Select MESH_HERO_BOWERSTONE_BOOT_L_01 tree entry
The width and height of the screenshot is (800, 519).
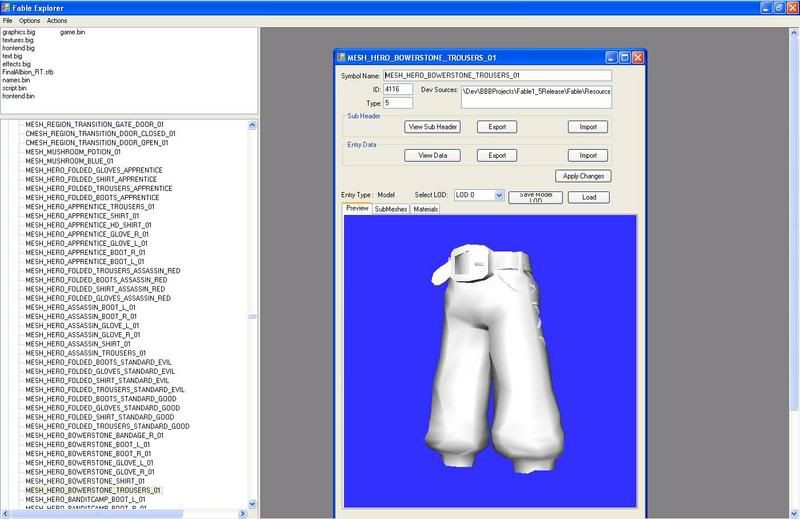[88, 445]
